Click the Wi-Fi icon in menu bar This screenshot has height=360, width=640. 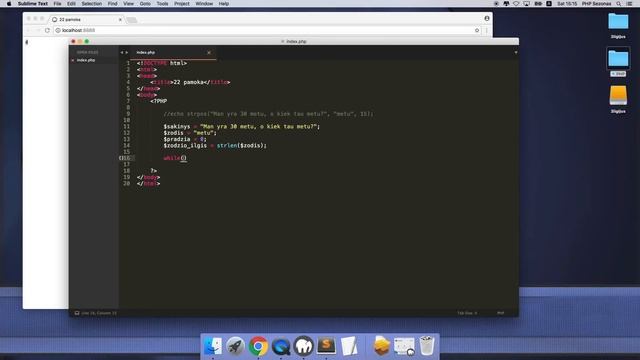pyautogui.click(x=516, y=4)
